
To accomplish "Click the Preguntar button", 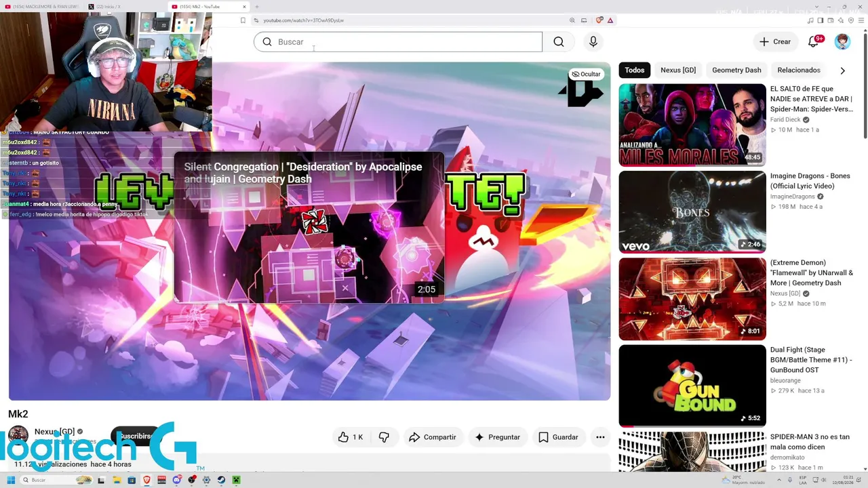I will click(x=497, y=437).
